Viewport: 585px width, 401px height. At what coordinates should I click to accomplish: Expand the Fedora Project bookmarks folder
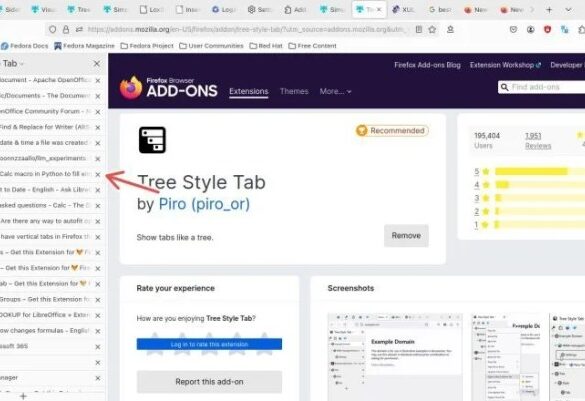pyautogui.click(x=147, y=46)
